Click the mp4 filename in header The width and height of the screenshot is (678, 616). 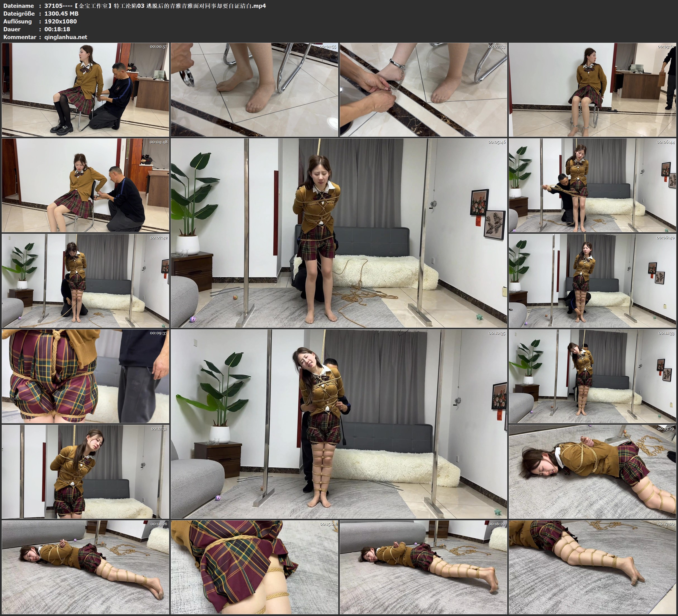click(155, 6)
